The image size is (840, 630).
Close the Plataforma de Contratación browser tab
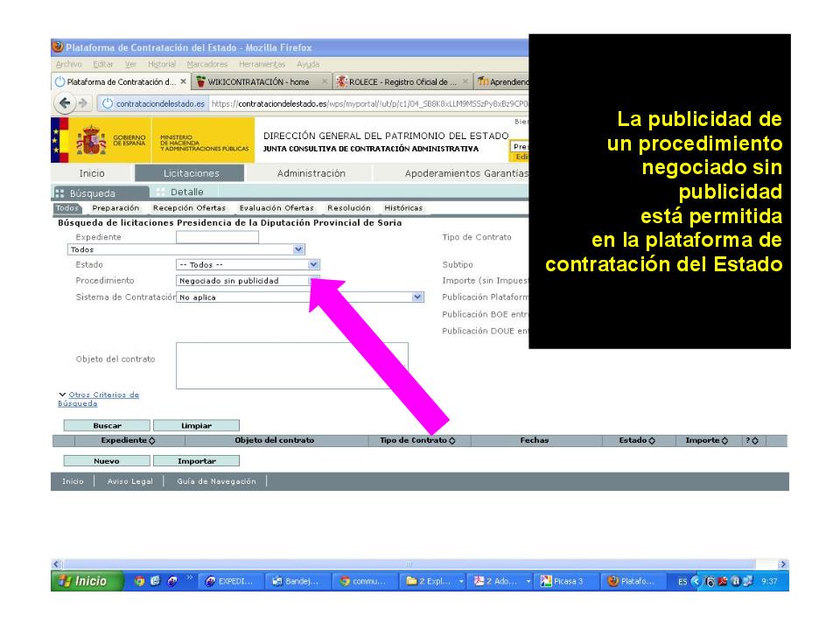point(183,82)
